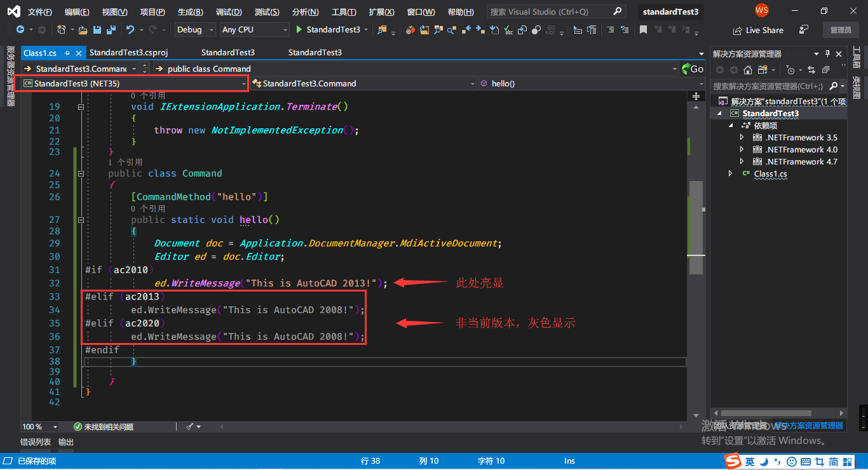This screenshot has height=470, width=868.
Task: Click the decrease indent toolbar icon
Action: pyautogui.click(x=610, y=30)
